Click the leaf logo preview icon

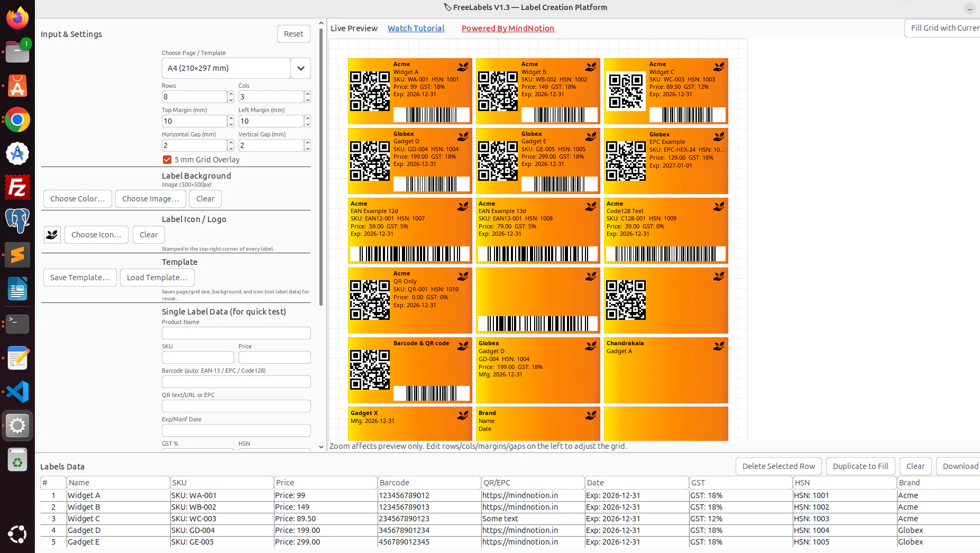[52, 234]
